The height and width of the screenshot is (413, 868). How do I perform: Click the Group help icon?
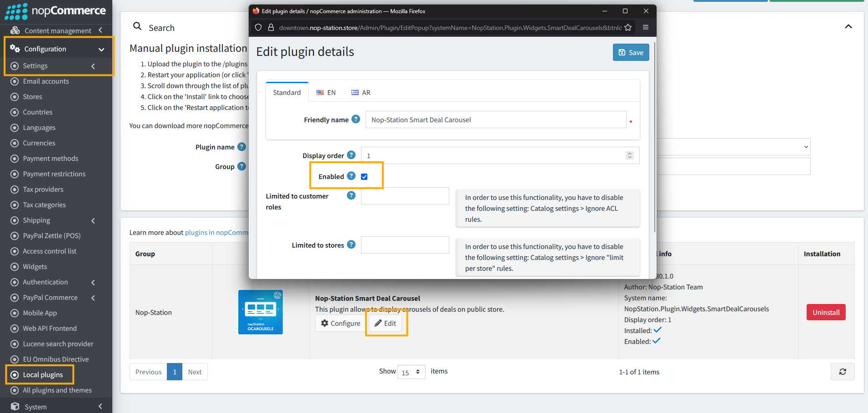point(242,166)
